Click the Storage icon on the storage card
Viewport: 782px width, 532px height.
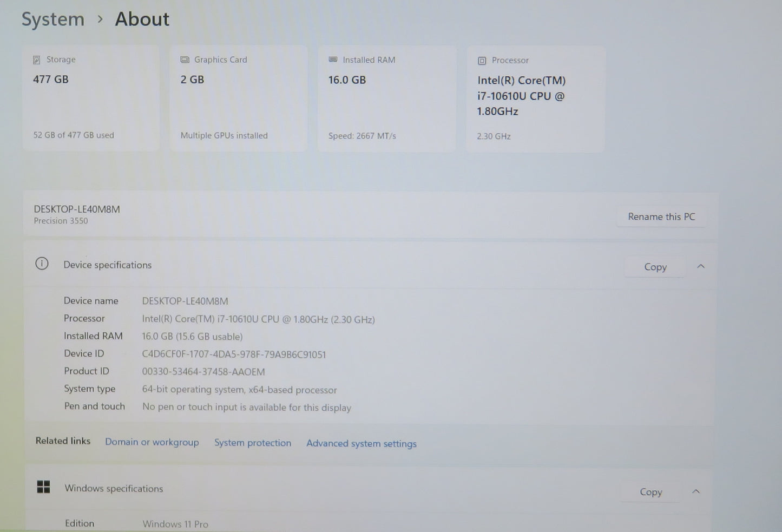[x=36, y=58]
